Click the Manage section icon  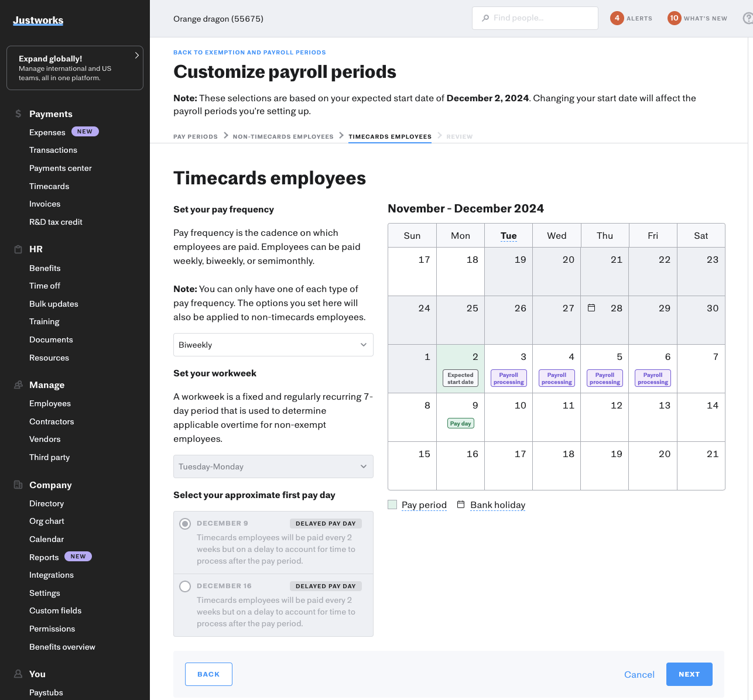(18, 385)
